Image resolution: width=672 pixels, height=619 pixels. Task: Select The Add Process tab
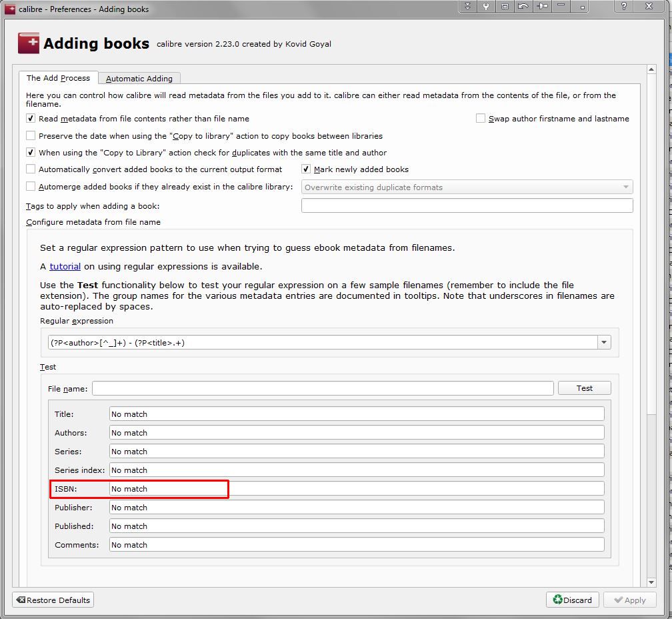pos(58,78)
